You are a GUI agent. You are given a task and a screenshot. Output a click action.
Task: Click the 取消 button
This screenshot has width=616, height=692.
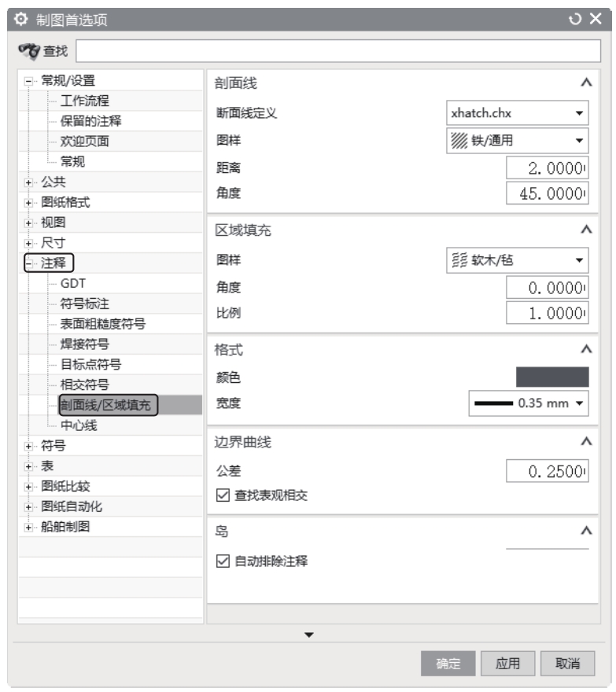pyautogui.click(x=567, y=664)
